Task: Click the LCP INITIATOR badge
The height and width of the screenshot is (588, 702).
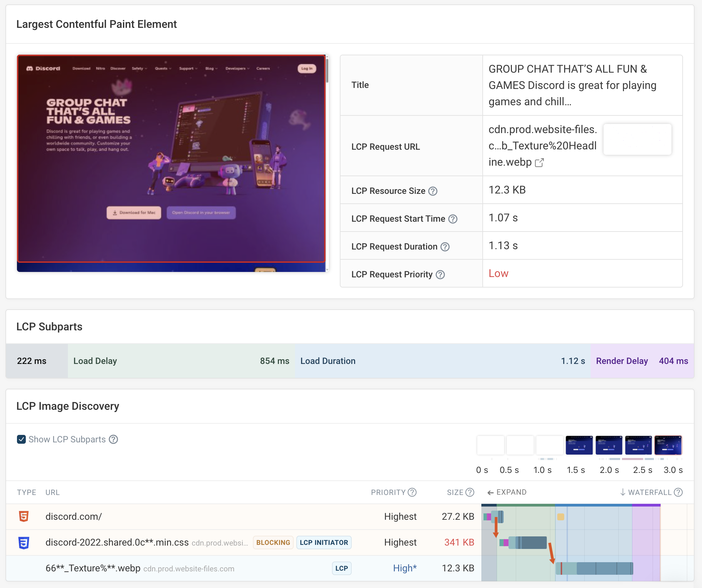Action: pos(324,543)
